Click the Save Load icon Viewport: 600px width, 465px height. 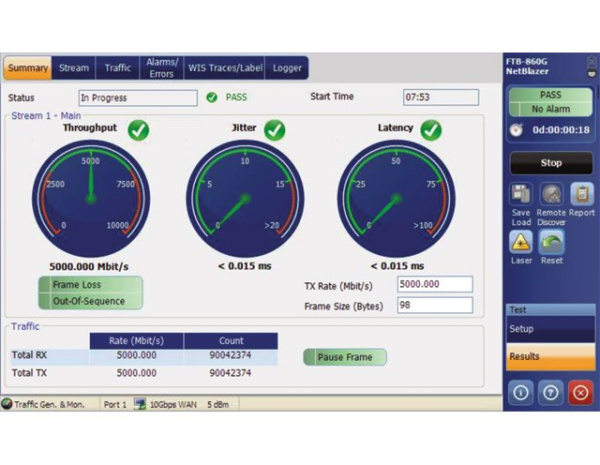point(520,194)
